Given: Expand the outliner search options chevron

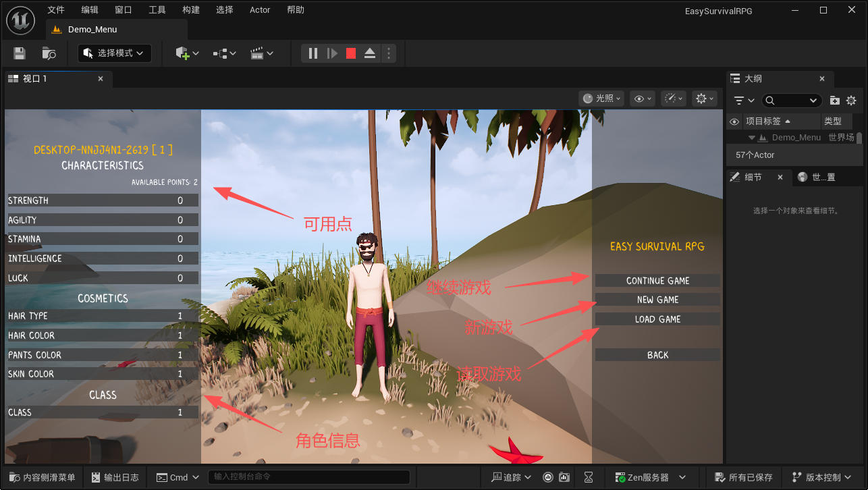Looking at the screenshot, I should [813, 101].
